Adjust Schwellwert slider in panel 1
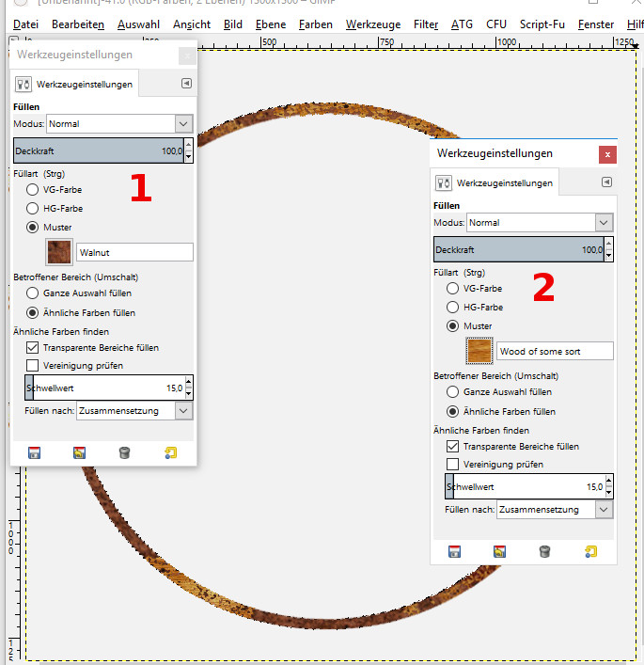Screen dimensions: 644x665 [x=104, y=388]
